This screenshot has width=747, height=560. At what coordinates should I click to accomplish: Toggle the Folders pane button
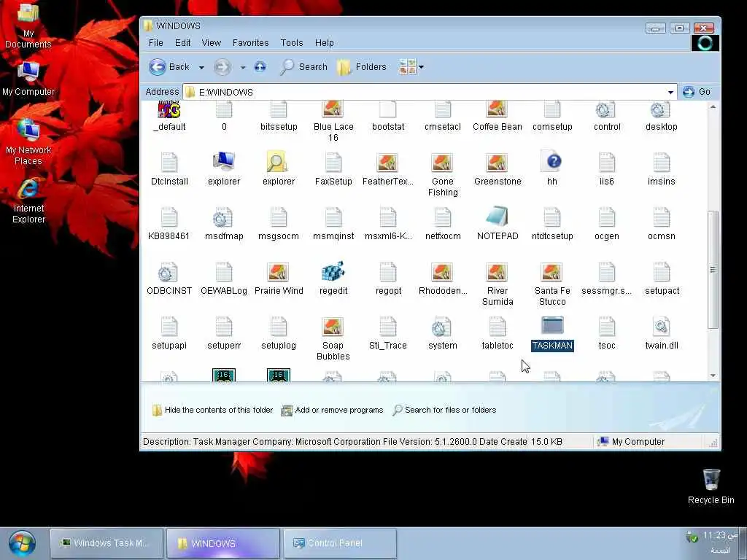[362, 66]
